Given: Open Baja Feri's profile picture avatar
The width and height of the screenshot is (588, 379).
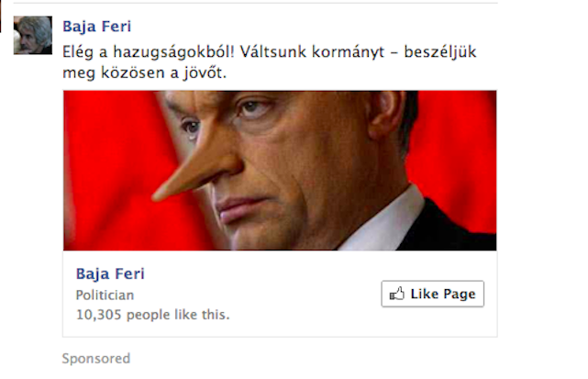Looking at the screenshot, I should [32, 35].
